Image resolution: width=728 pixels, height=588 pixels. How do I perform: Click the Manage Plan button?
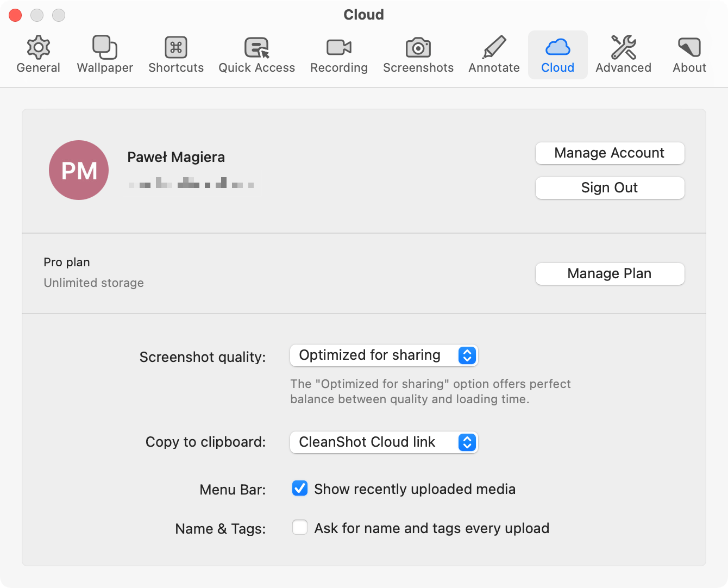[610, 274]
